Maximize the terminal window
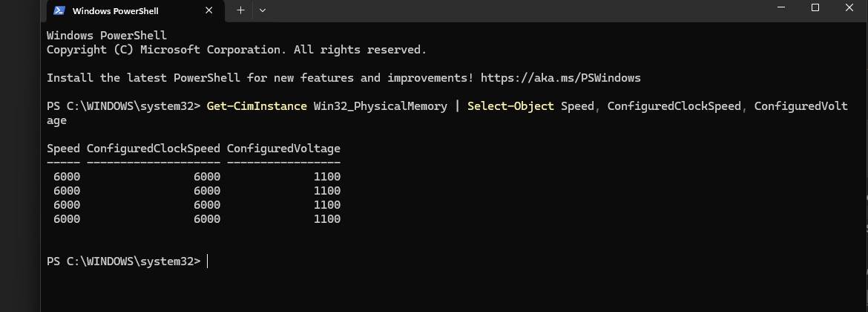The height and width of the screenshot is (312, 868). click(815, 7)
